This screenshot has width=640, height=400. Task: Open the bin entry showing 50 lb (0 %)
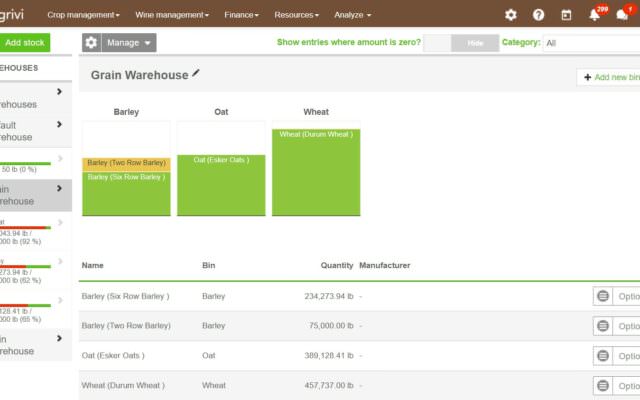pyautogui.click(x=36, y=164)
